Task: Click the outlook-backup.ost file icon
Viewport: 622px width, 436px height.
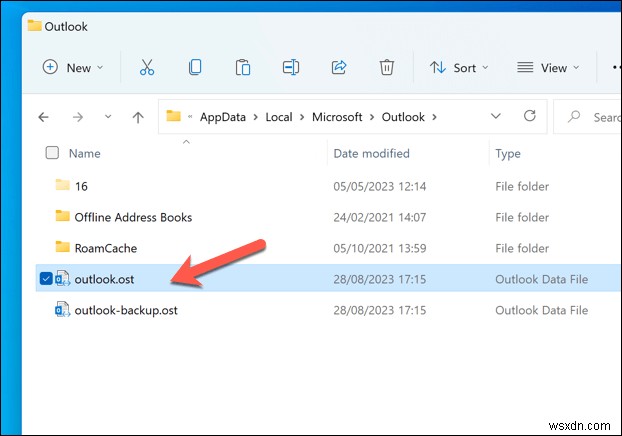Action: click(62, 309)
